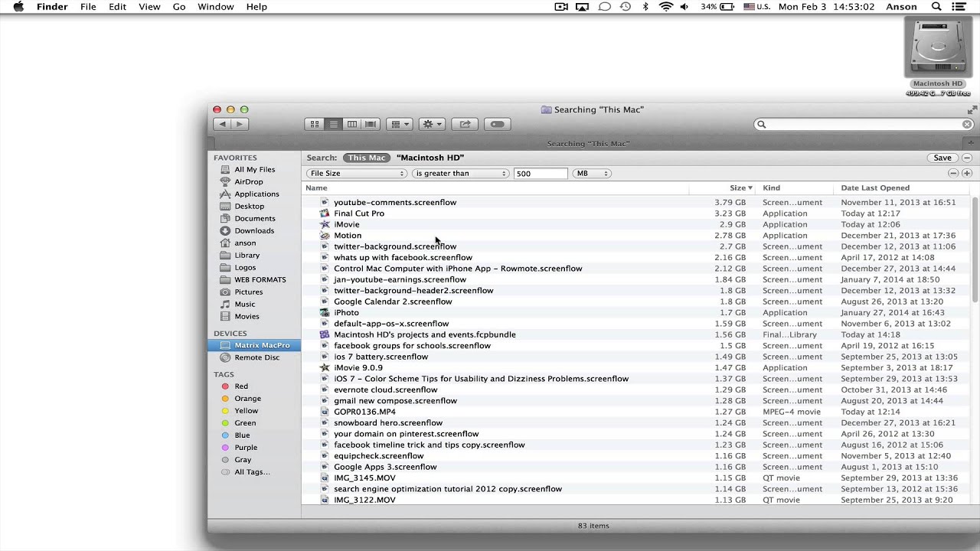Go forward in Finder history
The width and height of the screenshot is (980, 551).
click(x=240, y=124)
